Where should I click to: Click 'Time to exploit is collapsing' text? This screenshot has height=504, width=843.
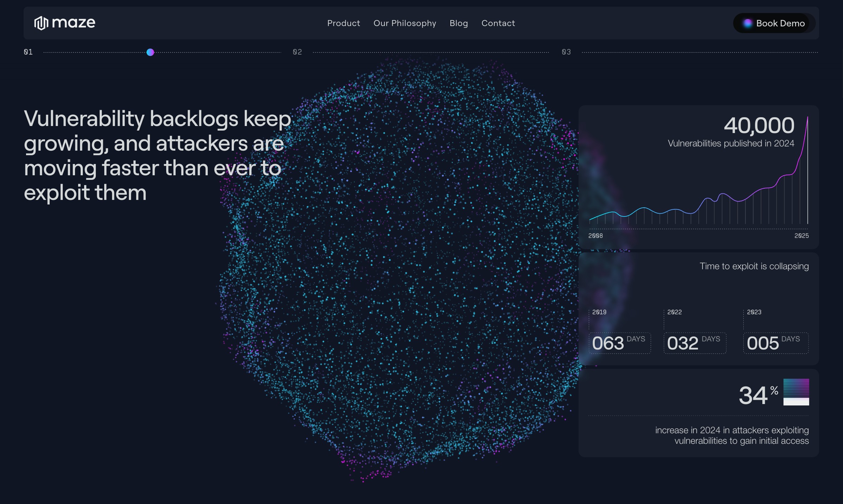(x=754, y=266)
